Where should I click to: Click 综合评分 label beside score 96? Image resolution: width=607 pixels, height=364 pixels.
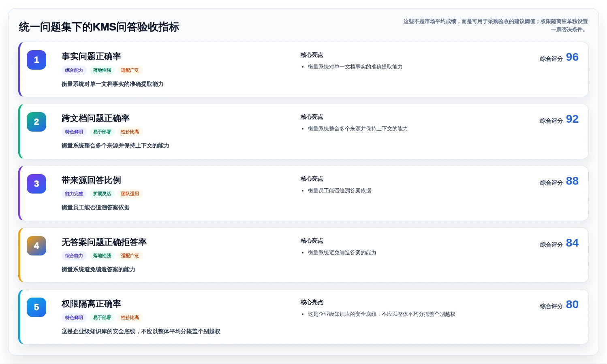point(551,59)
